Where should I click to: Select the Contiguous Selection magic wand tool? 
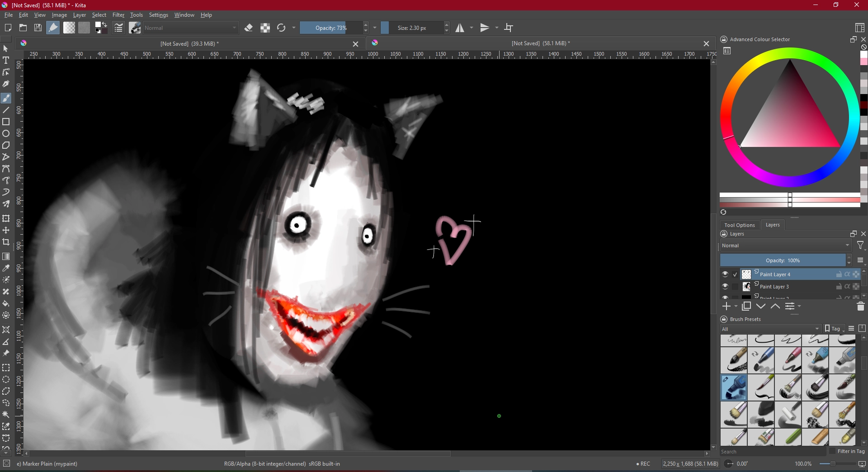click(6, 415)
